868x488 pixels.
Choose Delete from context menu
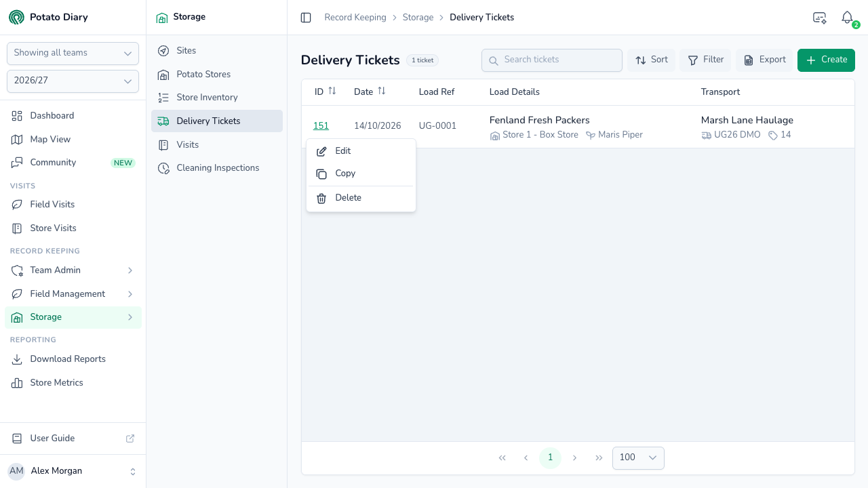(x=361, y=198)
